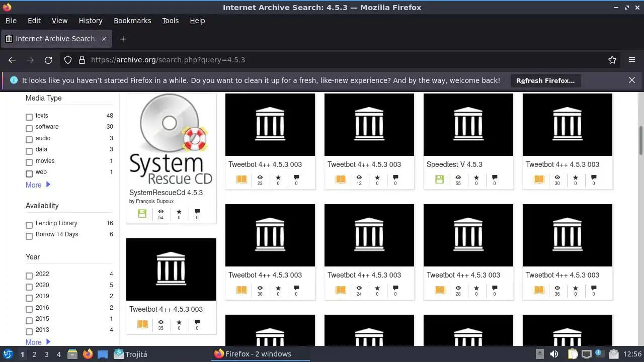Launch the file manager from the taskbar

(x=72, y=354)
